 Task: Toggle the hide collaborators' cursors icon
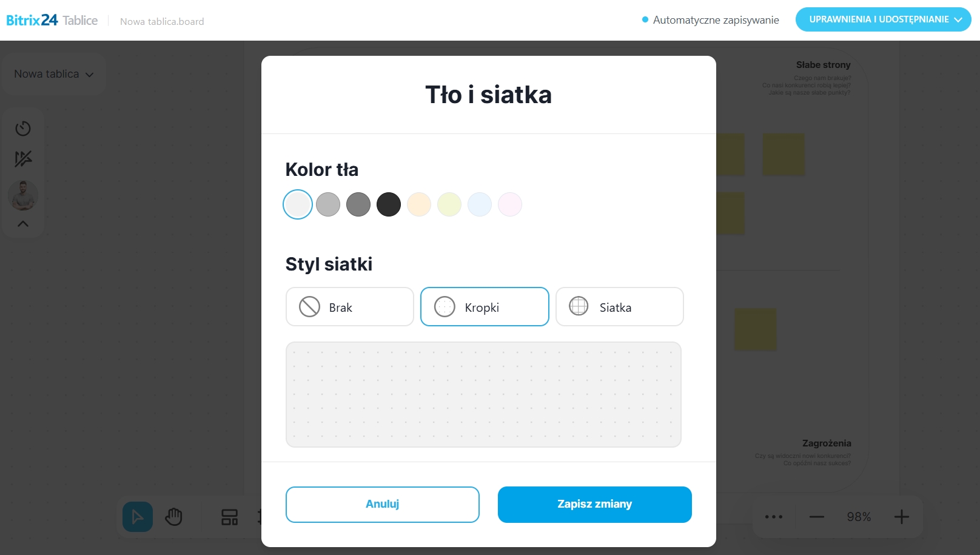23,159
